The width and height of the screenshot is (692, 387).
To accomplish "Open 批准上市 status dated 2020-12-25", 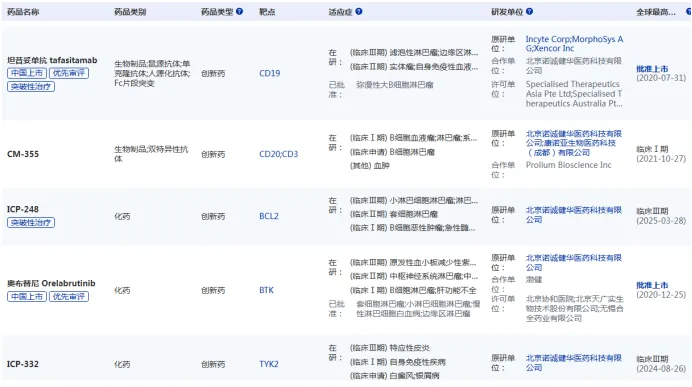I will pyautogui.click(x=652, y=285).
